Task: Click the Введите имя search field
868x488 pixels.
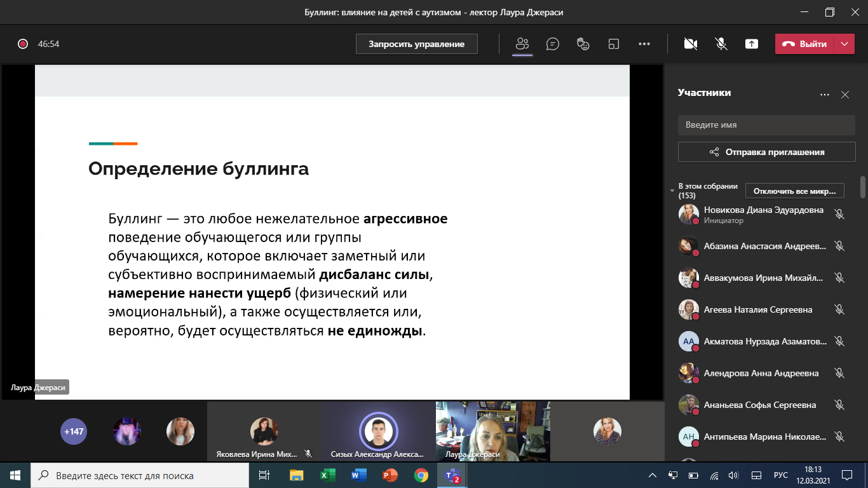Action: [x=766, y=125]
